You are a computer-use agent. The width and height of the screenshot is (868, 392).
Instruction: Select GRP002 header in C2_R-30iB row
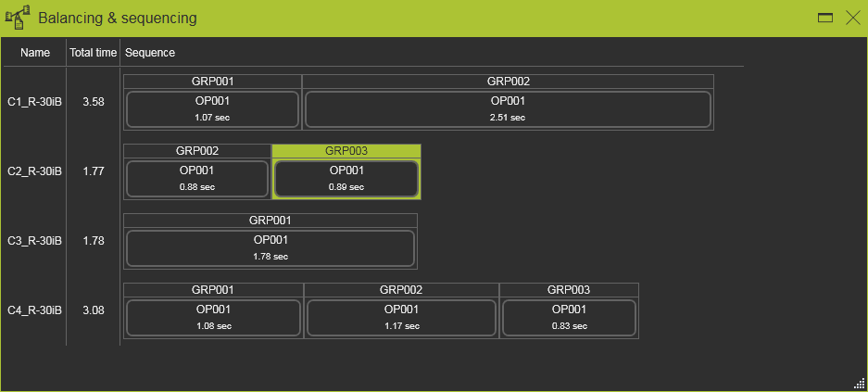pyautogui.click(x=197, y=151)
